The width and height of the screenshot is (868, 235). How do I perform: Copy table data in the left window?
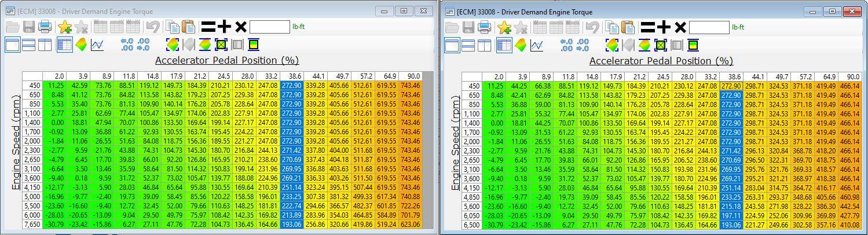click(x=172, y=27)
